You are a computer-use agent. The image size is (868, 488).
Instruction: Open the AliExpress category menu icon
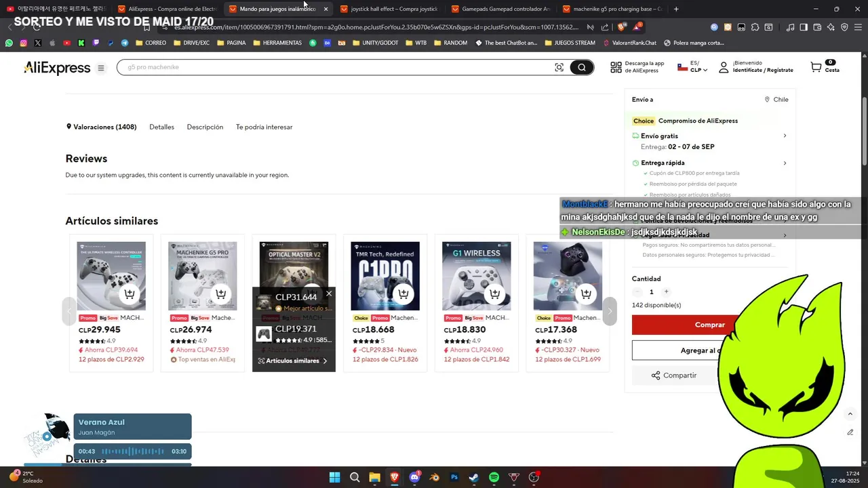tap(101, 68)
